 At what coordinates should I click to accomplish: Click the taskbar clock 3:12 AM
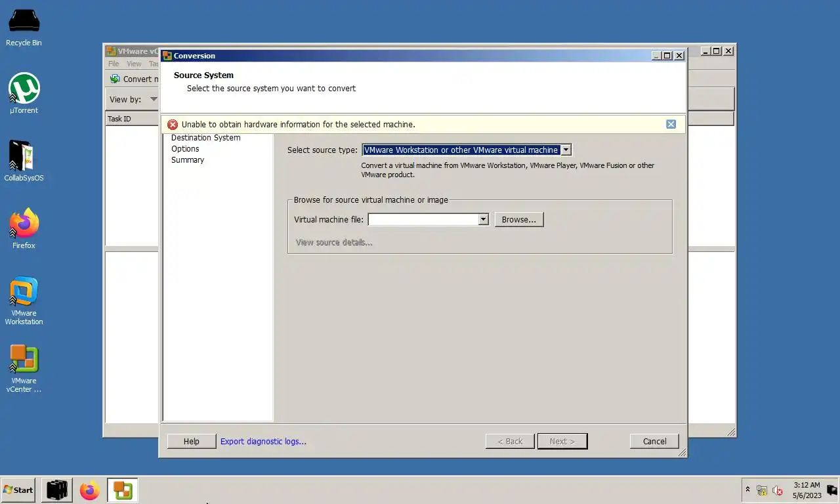[807, 490]
